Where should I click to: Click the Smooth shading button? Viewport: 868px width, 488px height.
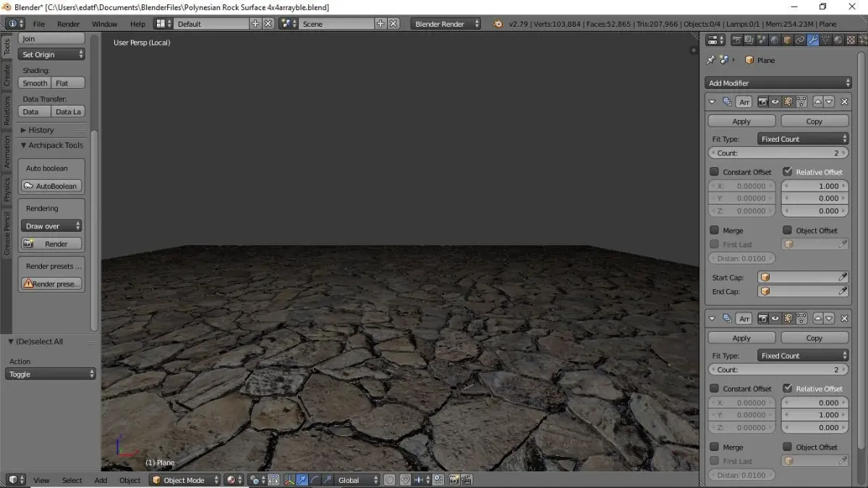[x=35, y=83]
